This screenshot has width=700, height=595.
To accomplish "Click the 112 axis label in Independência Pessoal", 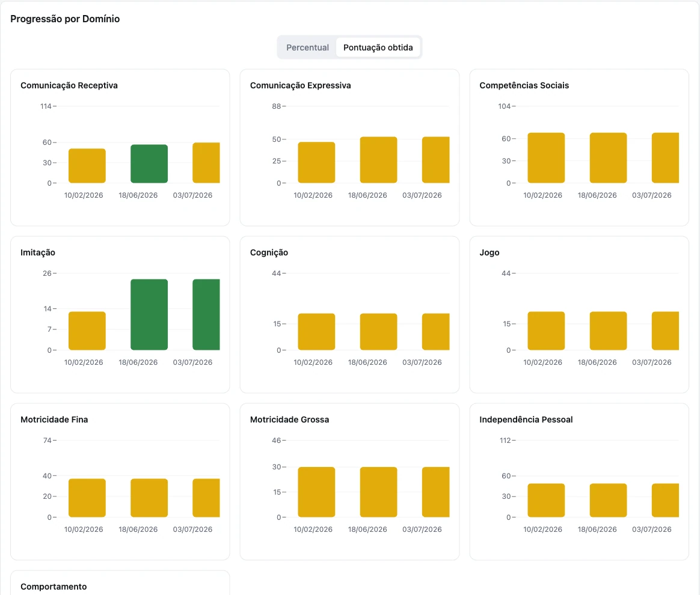I will coord(505,440).
